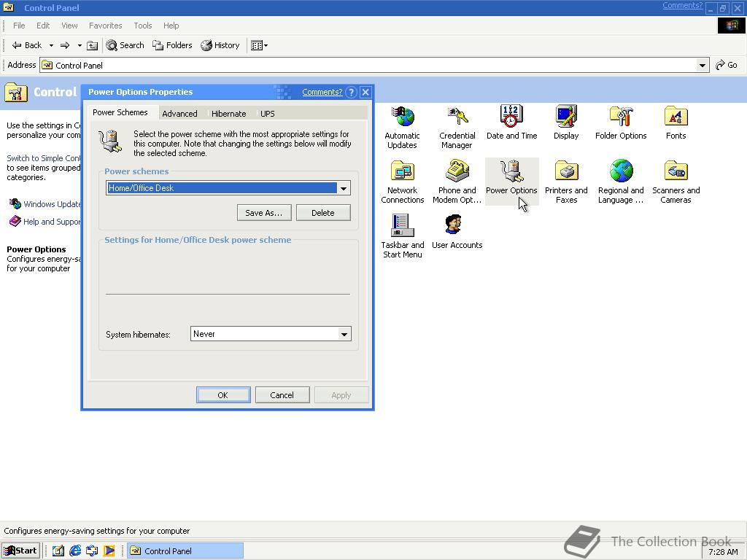Click OK in Power Options dialog
Viewport: 747px width, 560px height.
pos(223,395)
